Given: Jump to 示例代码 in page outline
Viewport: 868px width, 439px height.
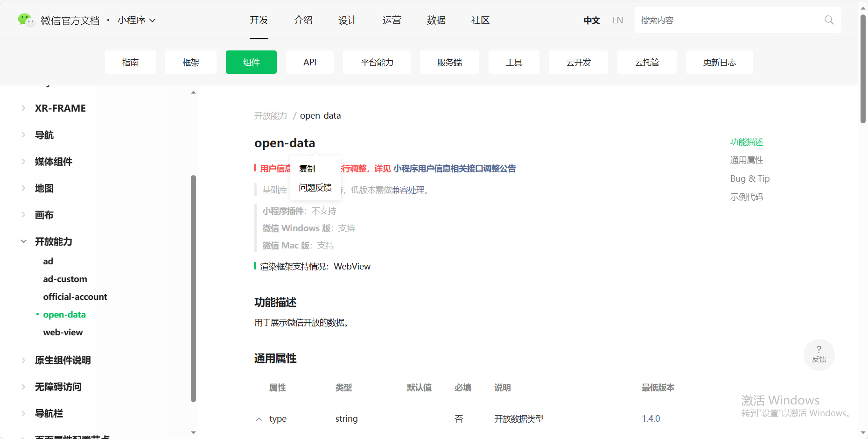Looking at the screenshot, I should 747,197.
